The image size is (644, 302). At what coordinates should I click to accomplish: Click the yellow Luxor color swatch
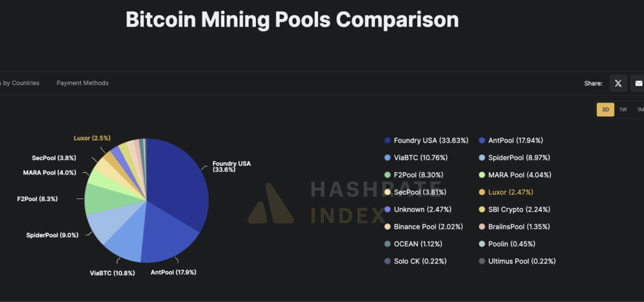click(x=481, y=192)
